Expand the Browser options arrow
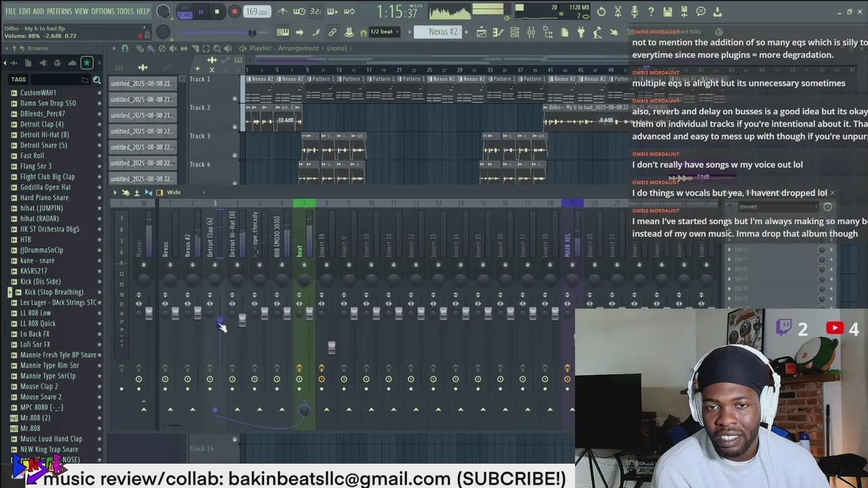This screenshot has height=488, width=868. [5, 48]
